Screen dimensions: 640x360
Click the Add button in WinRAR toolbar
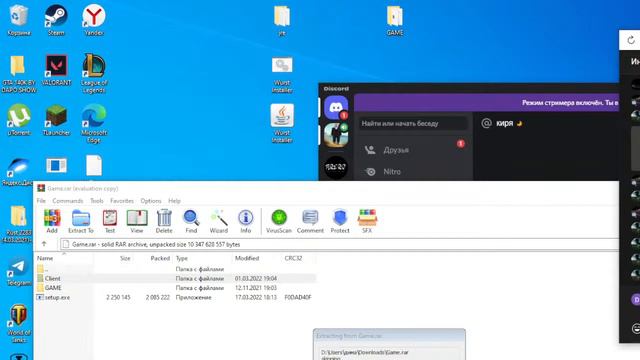52,221
